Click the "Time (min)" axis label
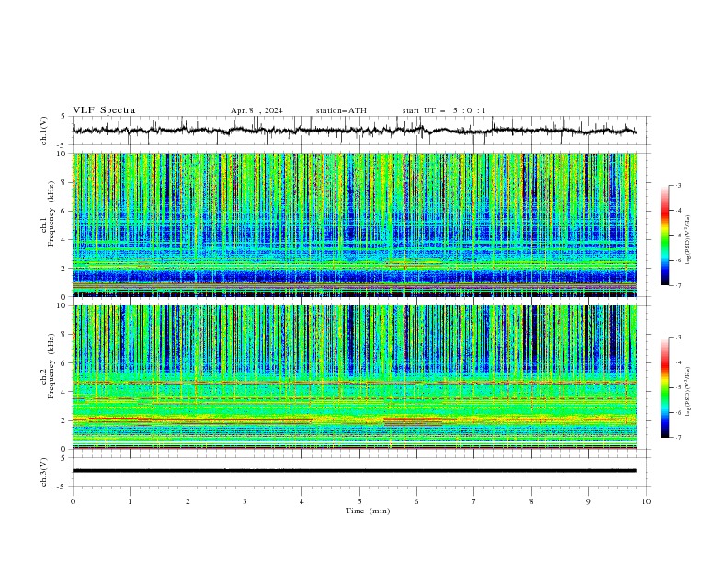The image size is (728, 563). pyautogui.click(x=368, y=511)
